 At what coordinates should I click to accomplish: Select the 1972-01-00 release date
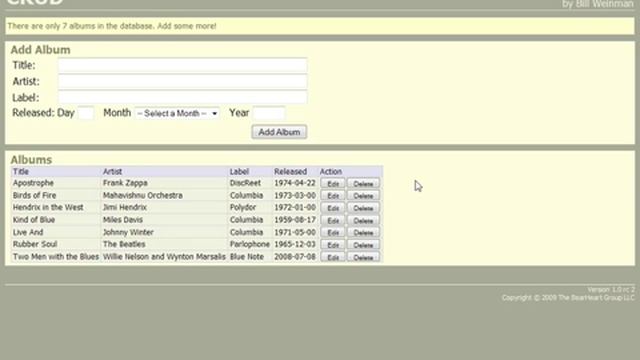(295, 207)
